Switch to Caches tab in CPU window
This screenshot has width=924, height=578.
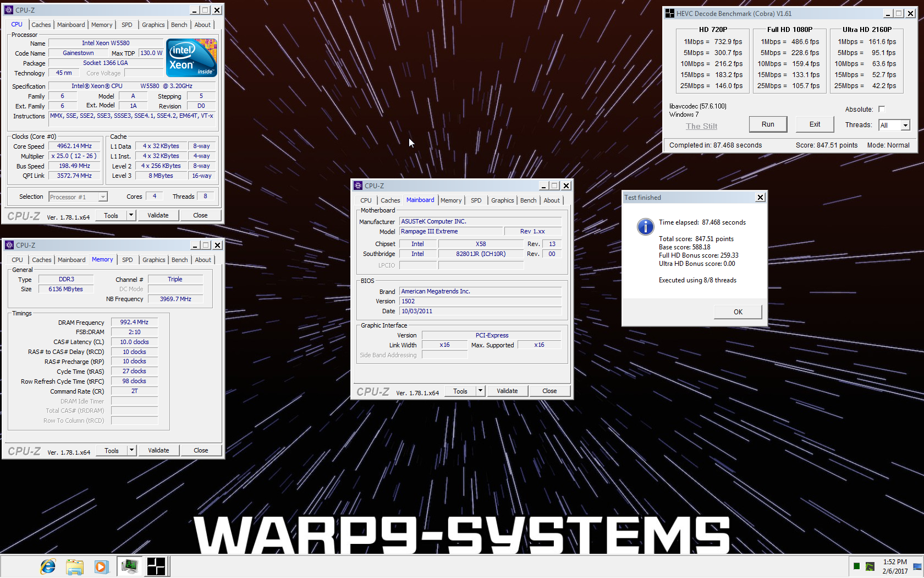click(41, 25)
